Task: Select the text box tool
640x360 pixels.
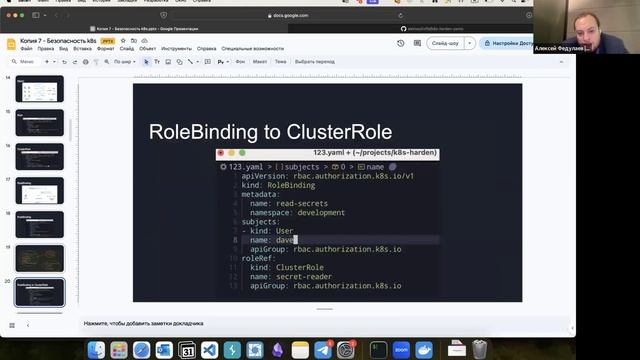Action: pyautogui.click(x=157, y=62)
